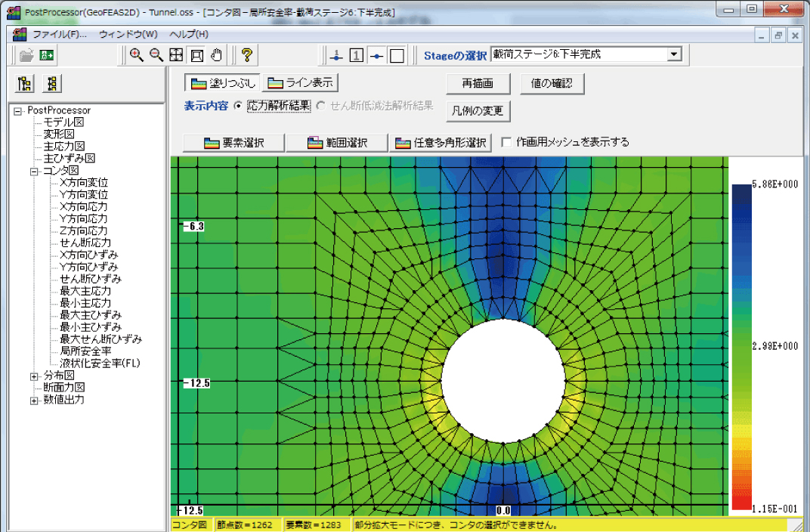810x532 pixels.
Task: Click the white tunnel opening in contour plot
Action: coord(503,381)
